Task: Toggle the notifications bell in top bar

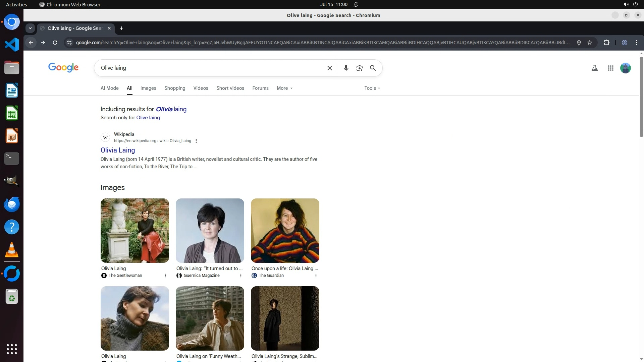Action: click(356, 4)
